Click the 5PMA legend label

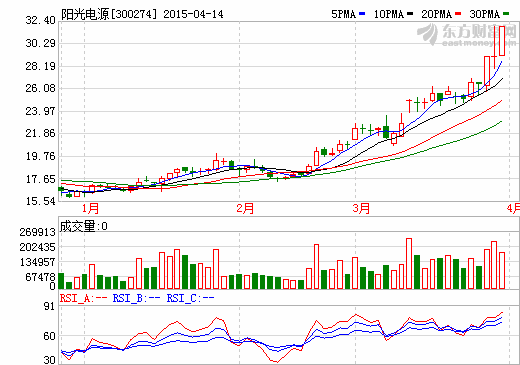point(344,14)
